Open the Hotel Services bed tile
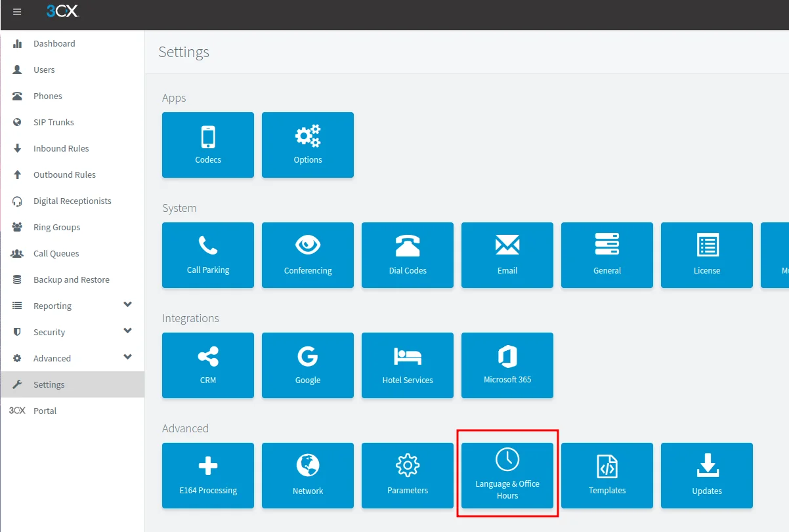Viewport: 789px width, 532px height. (408, 365)
